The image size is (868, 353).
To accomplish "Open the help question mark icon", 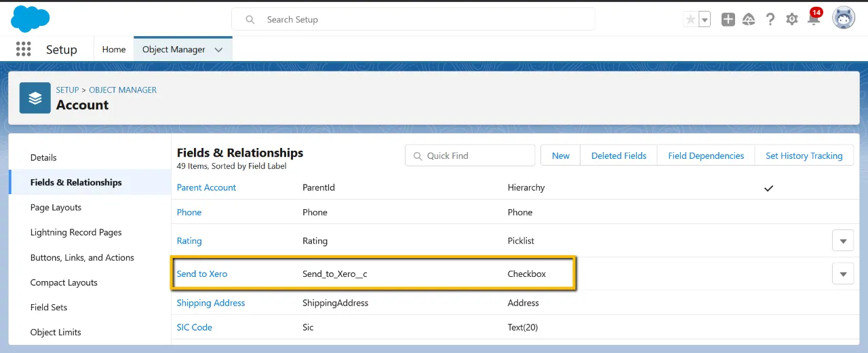I will pyautogui.click(x=770, y=20).
